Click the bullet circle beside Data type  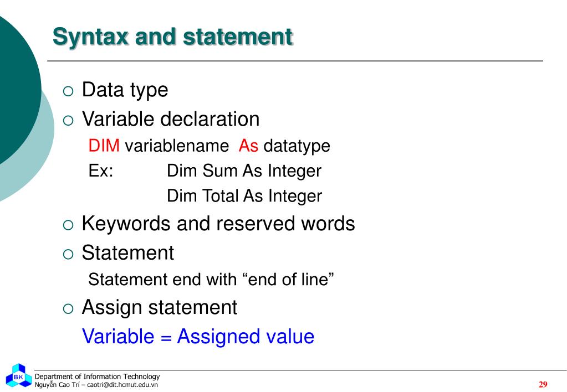(x=68, y=91)
